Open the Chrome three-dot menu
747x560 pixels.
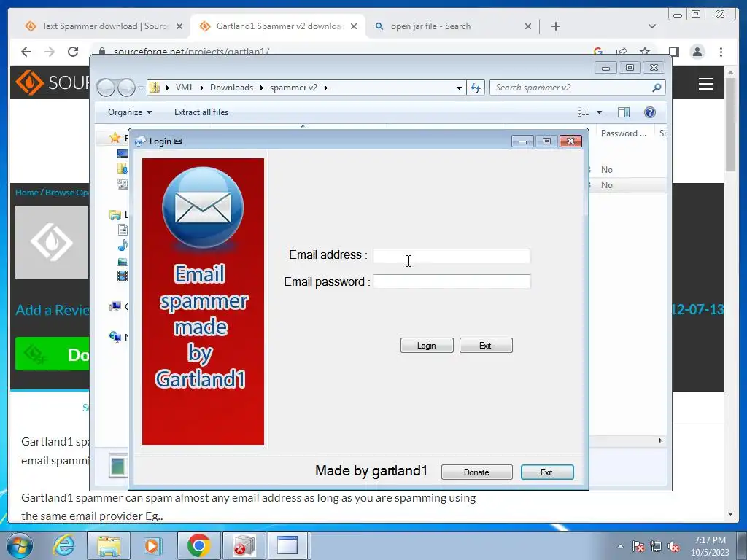click(x=721, y=52)
